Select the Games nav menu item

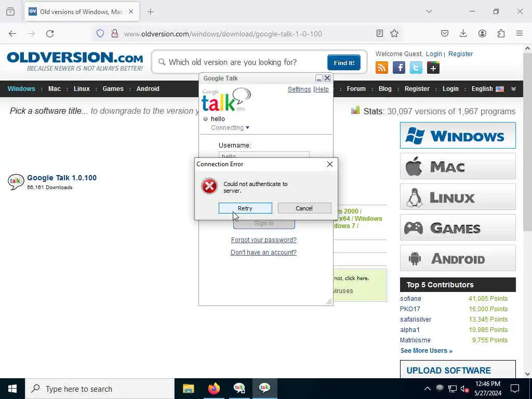tap(113, 88)
